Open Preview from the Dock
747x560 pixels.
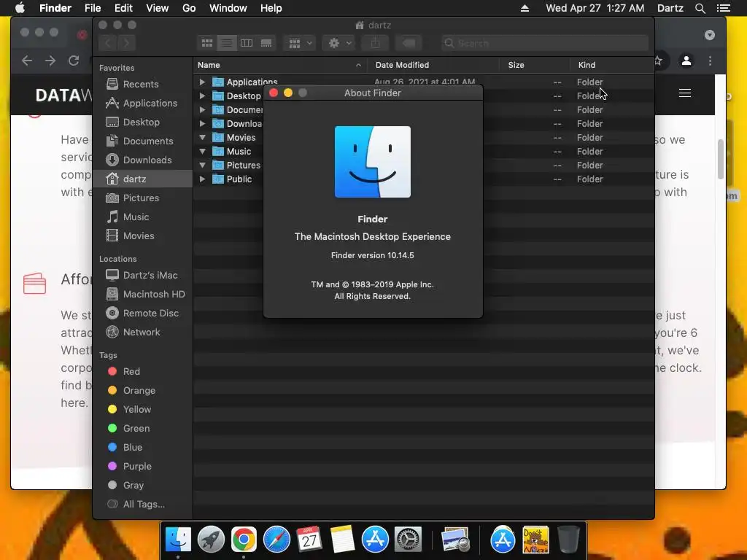455,540
